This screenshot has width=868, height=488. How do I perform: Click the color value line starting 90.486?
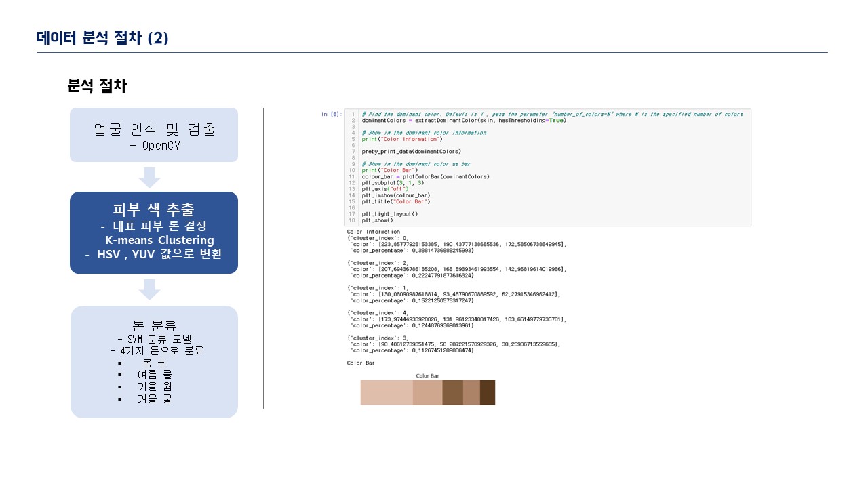(x=456, y=344)
